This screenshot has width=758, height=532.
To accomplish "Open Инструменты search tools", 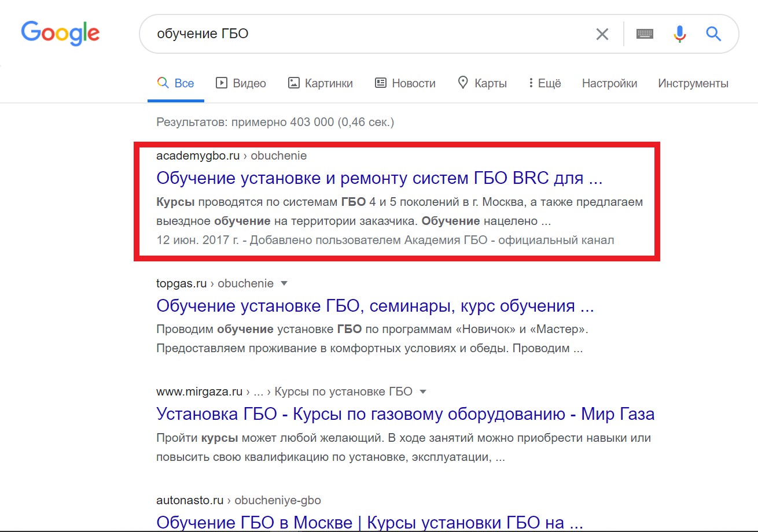I will click(693, 83).
